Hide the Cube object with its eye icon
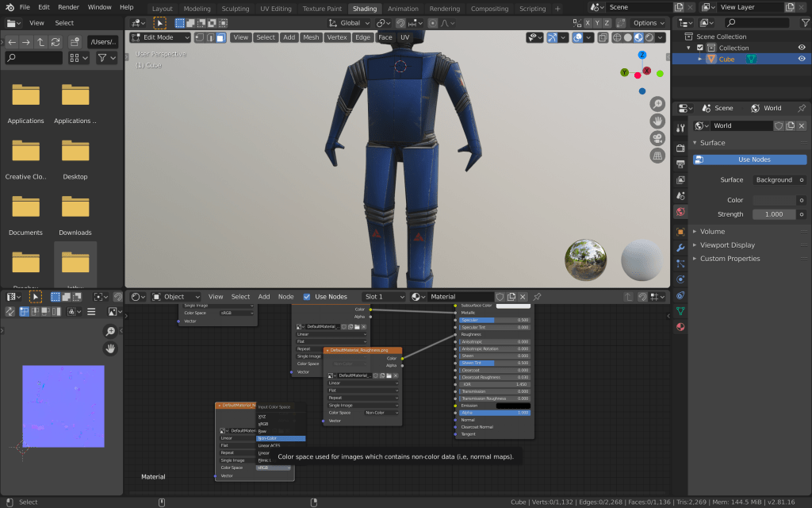 (x=802, y=59)
